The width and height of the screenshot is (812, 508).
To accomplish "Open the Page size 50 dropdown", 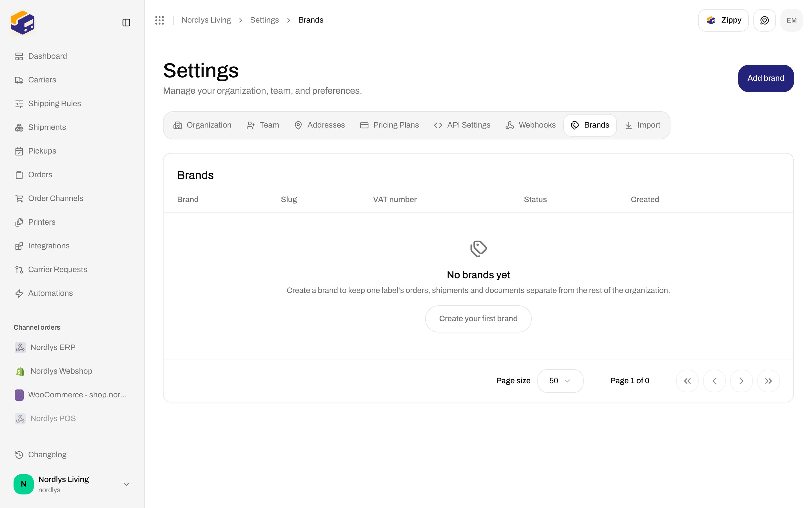I will click(560, 381).
